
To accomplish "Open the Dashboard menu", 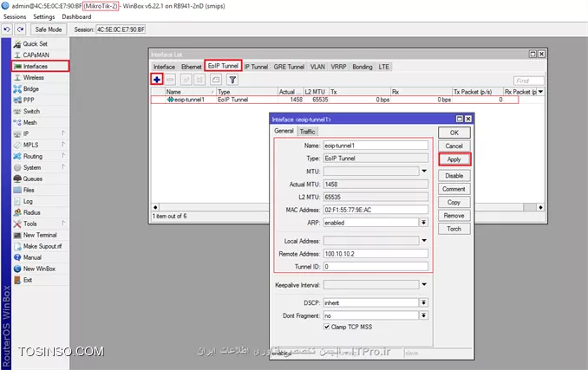I will coord(76,16).
